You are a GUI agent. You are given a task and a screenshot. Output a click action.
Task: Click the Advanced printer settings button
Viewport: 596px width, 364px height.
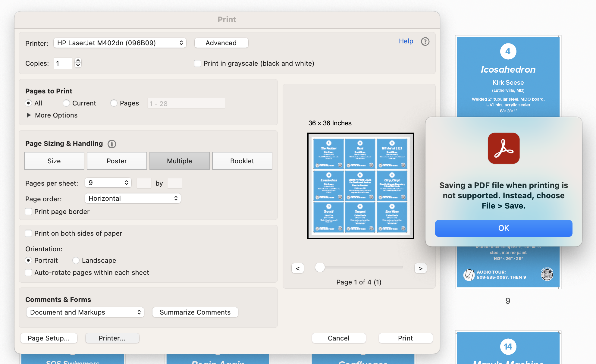(x=221, y=42)
